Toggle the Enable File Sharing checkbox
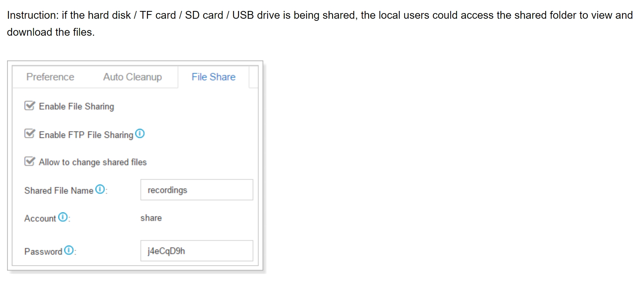The height and width of the screenshot is (281, 644). (30, 106)
